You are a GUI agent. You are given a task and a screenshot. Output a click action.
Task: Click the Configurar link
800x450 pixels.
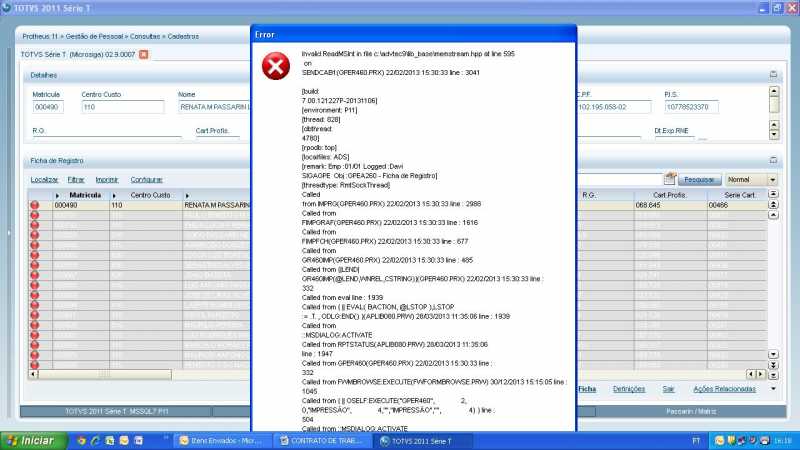click(x=146, y=180)
